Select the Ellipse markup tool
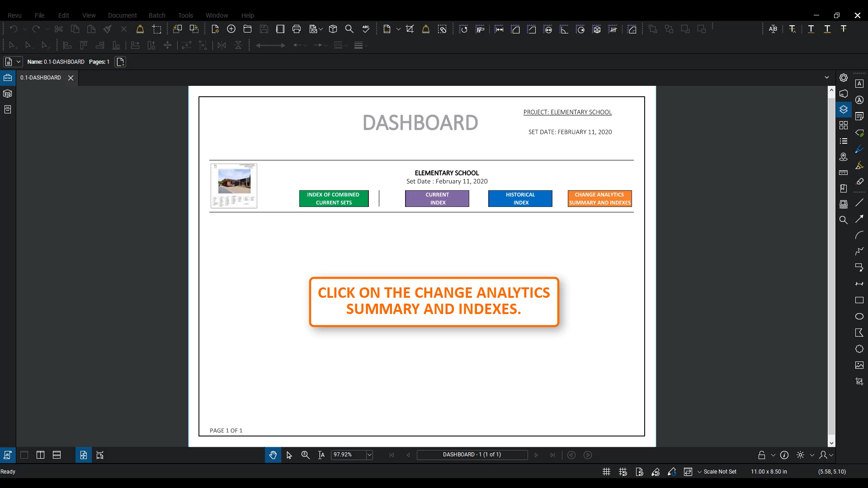Screen dimensions: 868x488 pos(859,316)
